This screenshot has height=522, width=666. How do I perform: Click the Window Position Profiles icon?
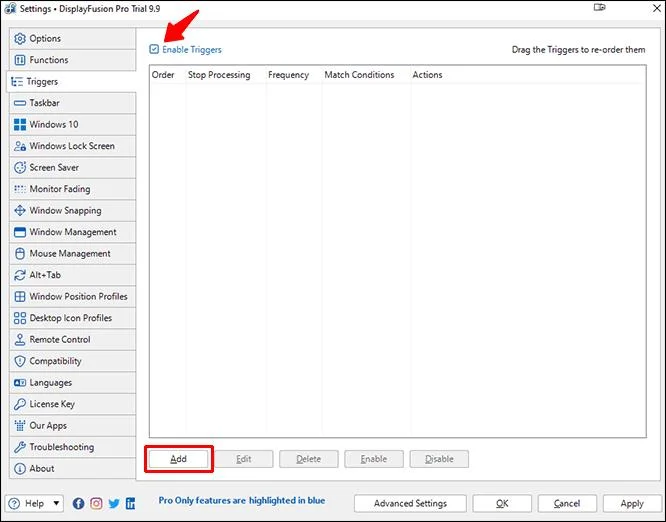[x=20, y=296]
